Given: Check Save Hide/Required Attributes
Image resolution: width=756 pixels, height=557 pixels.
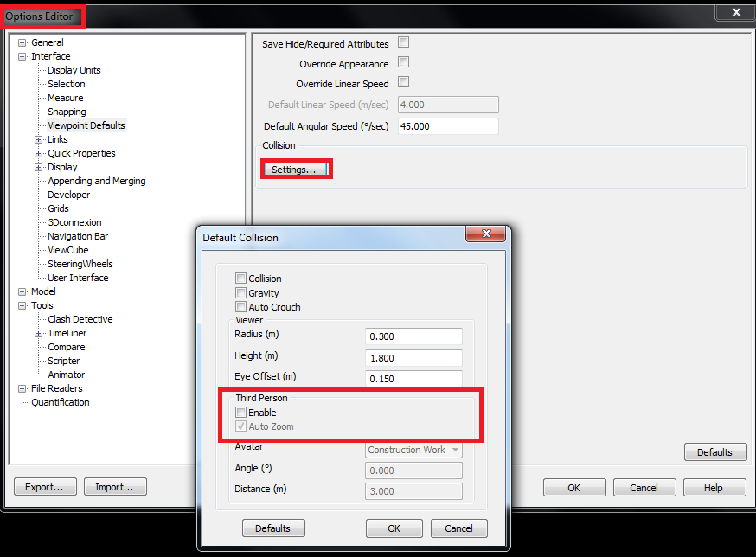Looking at the screenshot, I should [x=402, y=42].
